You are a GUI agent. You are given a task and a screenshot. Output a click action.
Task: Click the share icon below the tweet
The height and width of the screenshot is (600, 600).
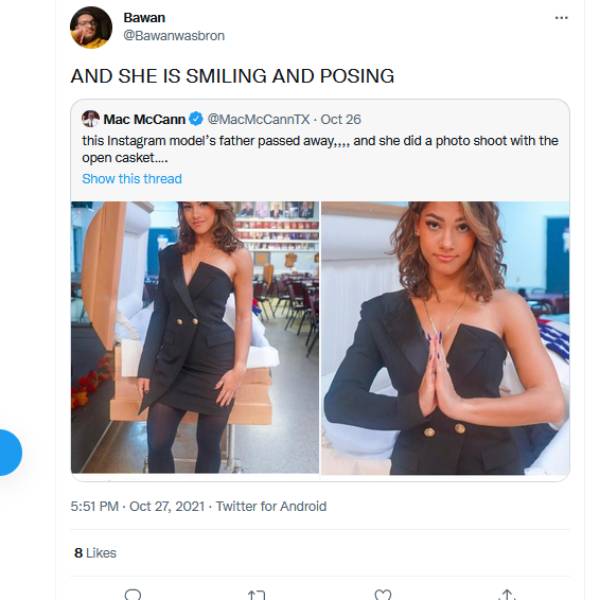point(507,594)
